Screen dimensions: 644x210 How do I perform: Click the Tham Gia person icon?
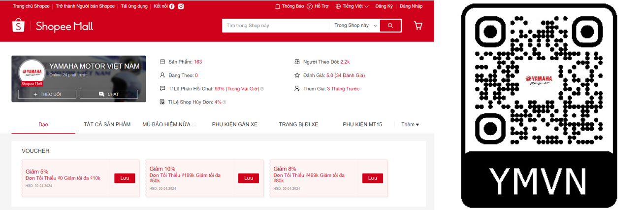click(297, 89)
